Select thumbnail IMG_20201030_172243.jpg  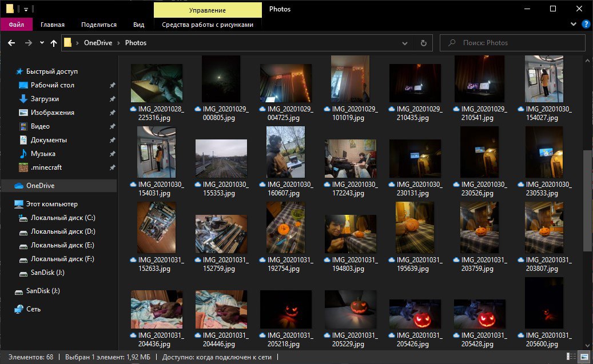click(x=351, y=159)
